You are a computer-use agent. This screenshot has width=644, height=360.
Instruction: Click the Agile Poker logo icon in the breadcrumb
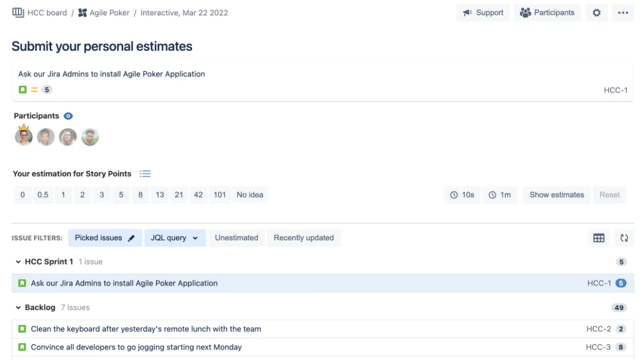pos(82,13)
